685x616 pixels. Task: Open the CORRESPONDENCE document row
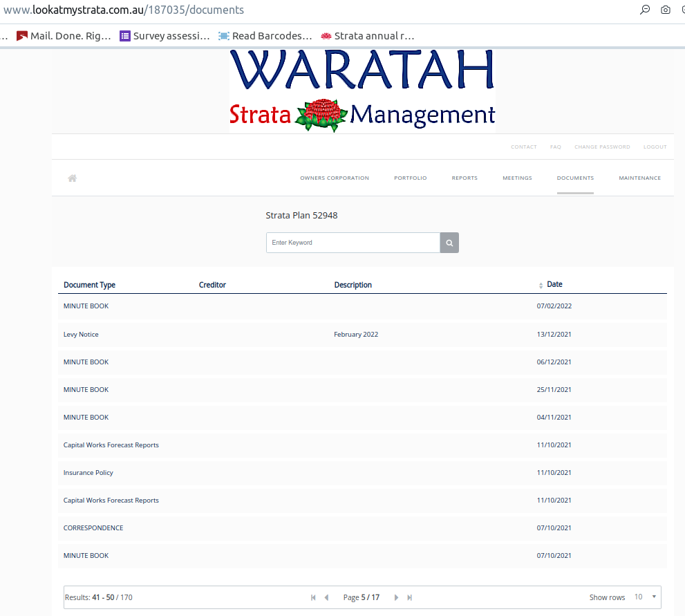point(362,528)
